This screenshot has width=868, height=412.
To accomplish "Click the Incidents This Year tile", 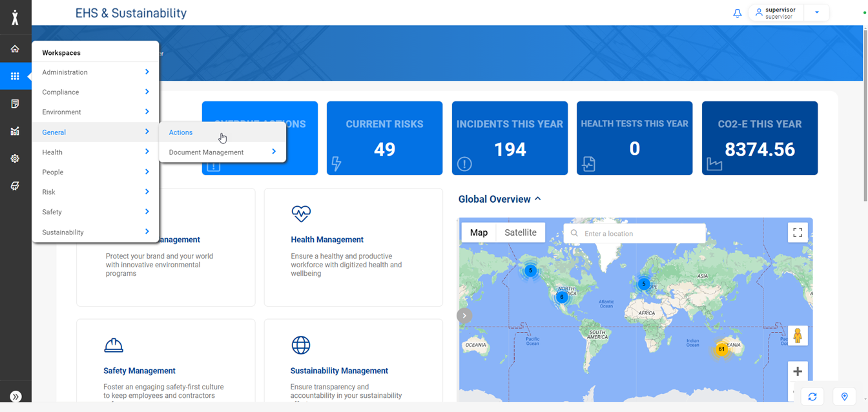I will pos(510,138).
